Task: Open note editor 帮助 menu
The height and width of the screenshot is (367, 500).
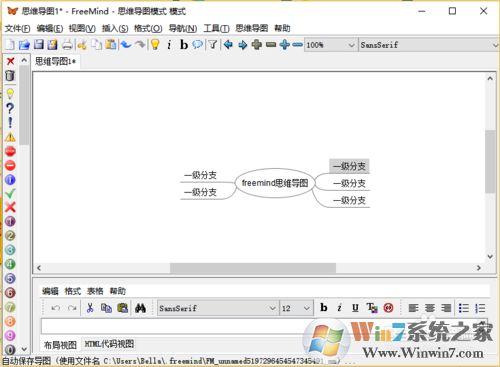Action: click(x=118, y=291)
